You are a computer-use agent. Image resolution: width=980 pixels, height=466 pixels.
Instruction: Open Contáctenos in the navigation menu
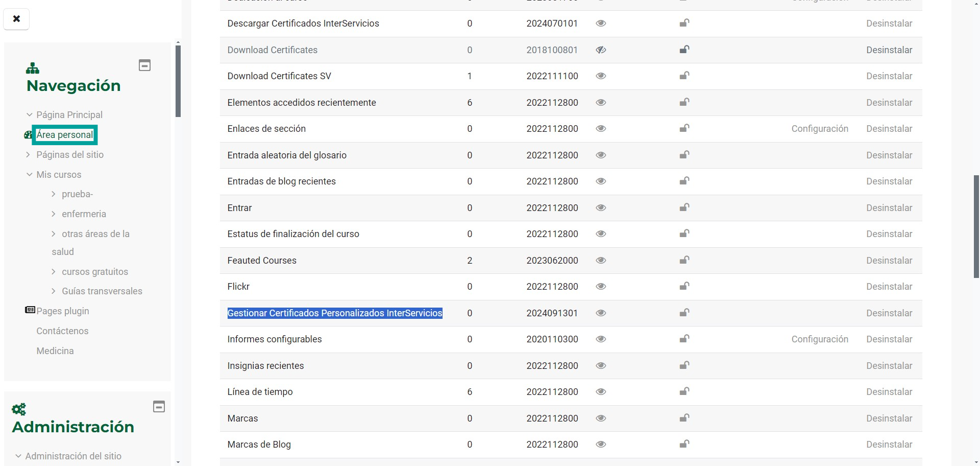62,331
